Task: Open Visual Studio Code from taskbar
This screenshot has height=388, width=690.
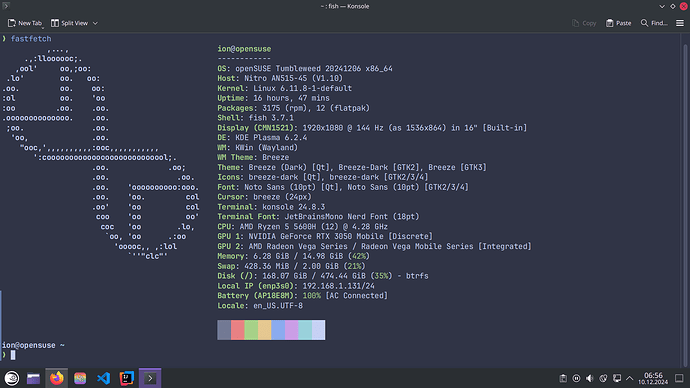Action: tap(103, 378)
